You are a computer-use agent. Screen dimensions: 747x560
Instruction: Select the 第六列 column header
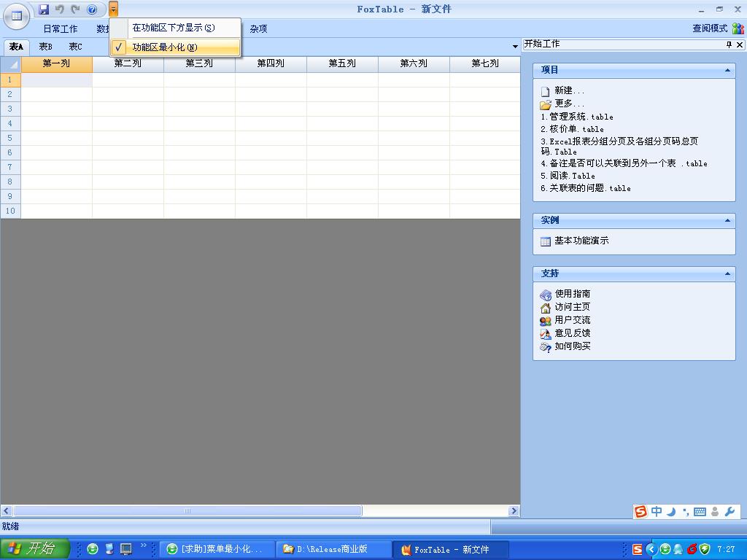pyautogui.click(x=414, y=64)
